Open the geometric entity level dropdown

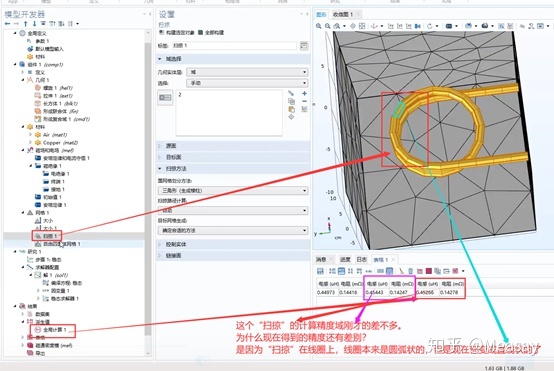click(247, 72)
